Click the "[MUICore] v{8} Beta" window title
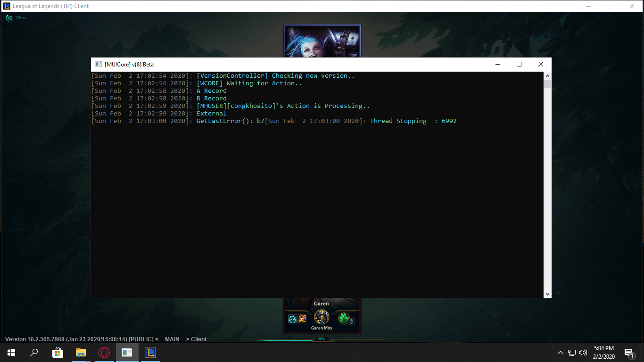 point(129,65)
